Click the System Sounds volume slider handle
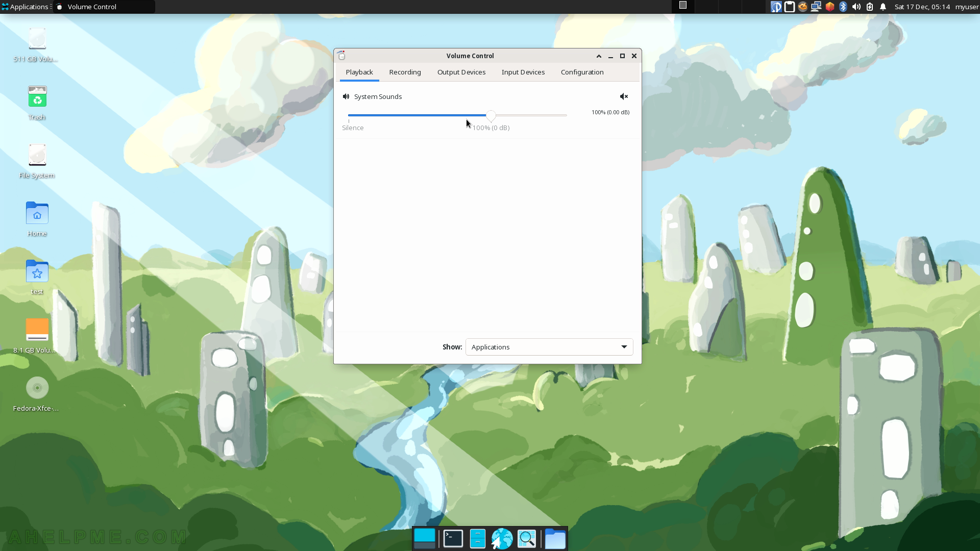980x551 pixels. point(491,116)
